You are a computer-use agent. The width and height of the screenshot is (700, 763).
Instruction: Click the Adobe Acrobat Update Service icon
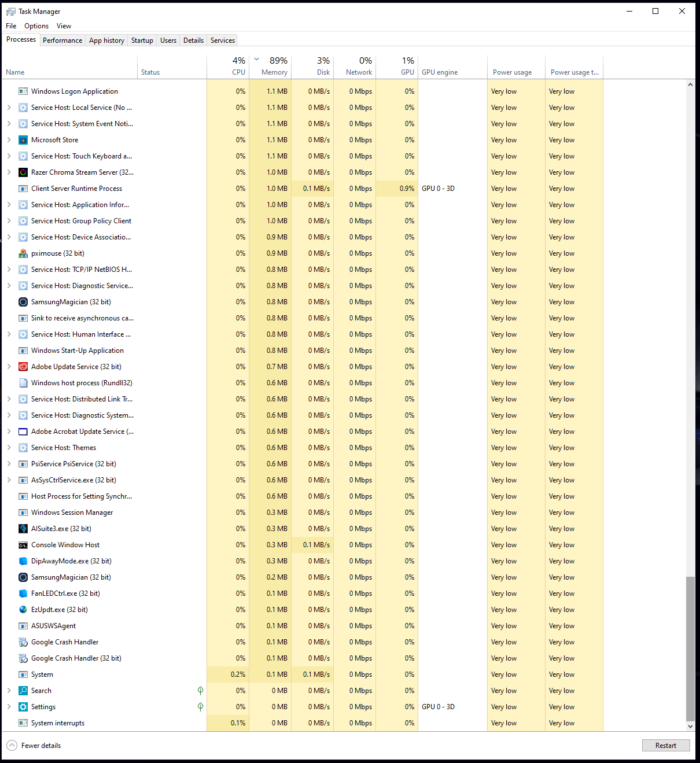pyautogui.click(x=23, y=432)
